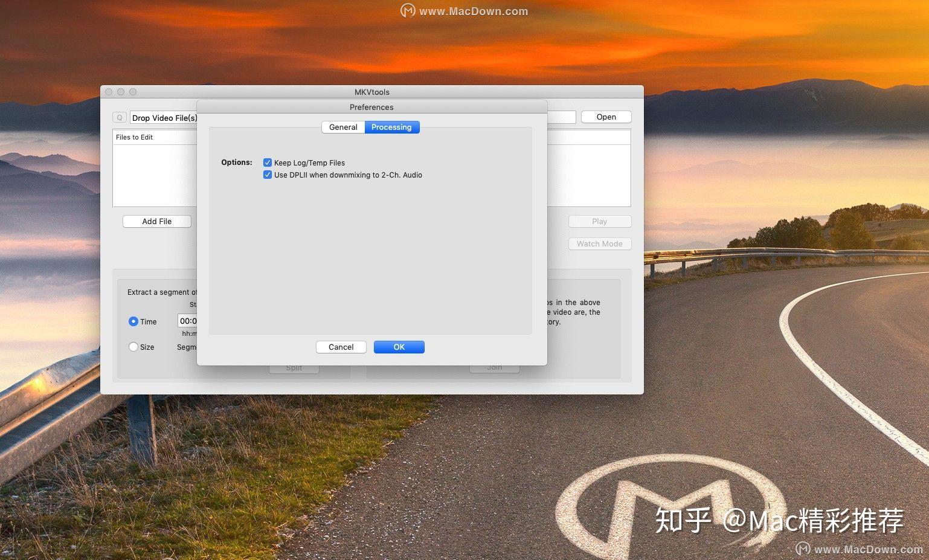929x560 pixels.
Task: Click the start time input field
Action: 187,321
